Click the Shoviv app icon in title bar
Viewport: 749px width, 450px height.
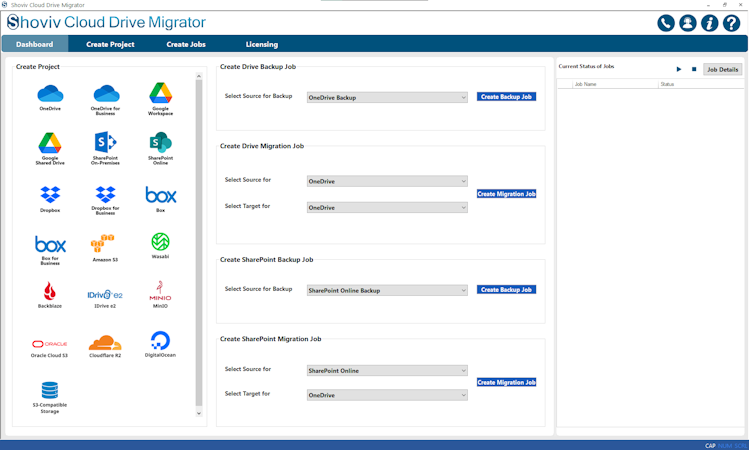pyautogui.click(x=4, y=5)
